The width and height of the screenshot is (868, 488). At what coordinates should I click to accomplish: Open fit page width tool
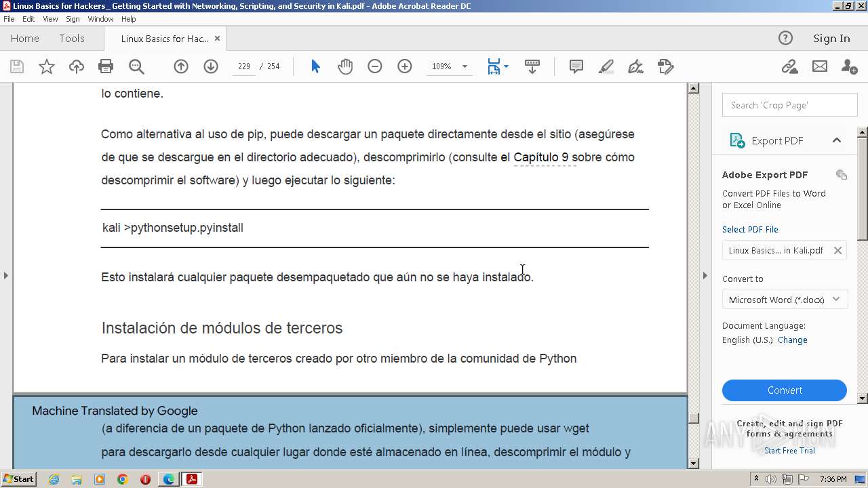[x=494, y=66]
